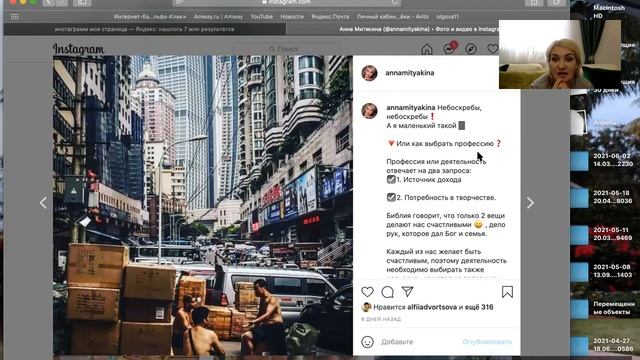640x360 pixels.
Task: Open the activity heart icon in Instagram header
Action: (x=493, y=49)
